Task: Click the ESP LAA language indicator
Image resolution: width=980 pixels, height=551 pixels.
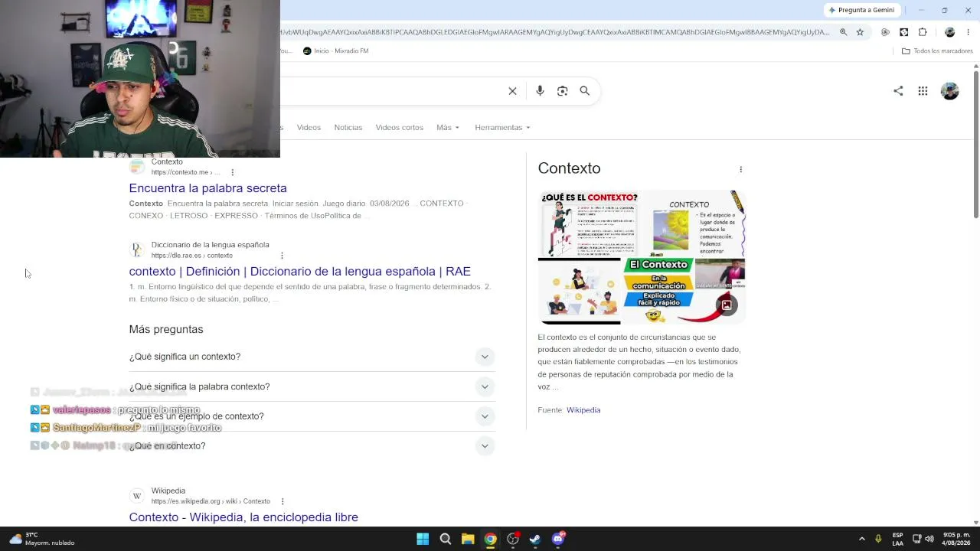Action: click(x=897, y=539)
